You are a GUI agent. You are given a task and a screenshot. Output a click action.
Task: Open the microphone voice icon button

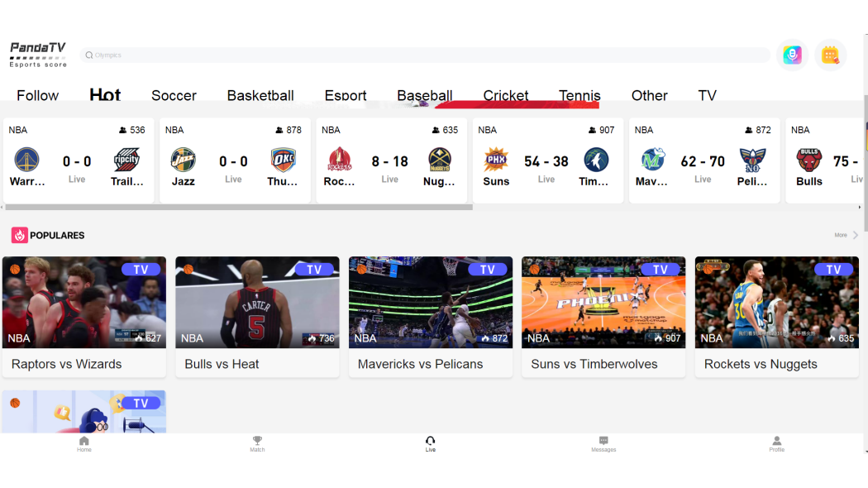click(x=792, y=55)
